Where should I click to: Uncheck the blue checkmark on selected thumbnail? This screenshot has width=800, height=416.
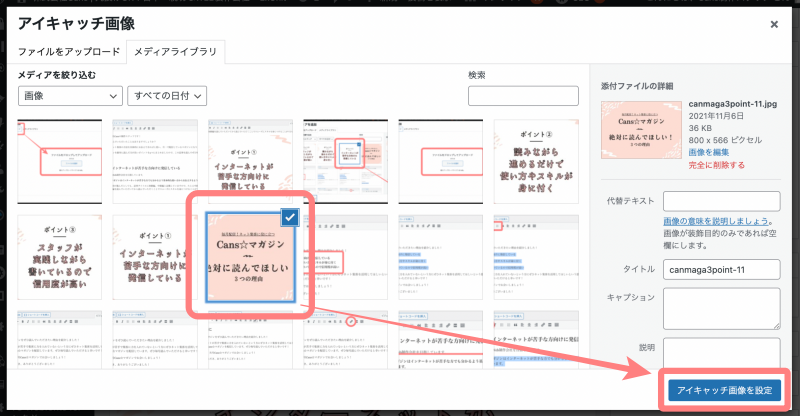click(289, 189)
